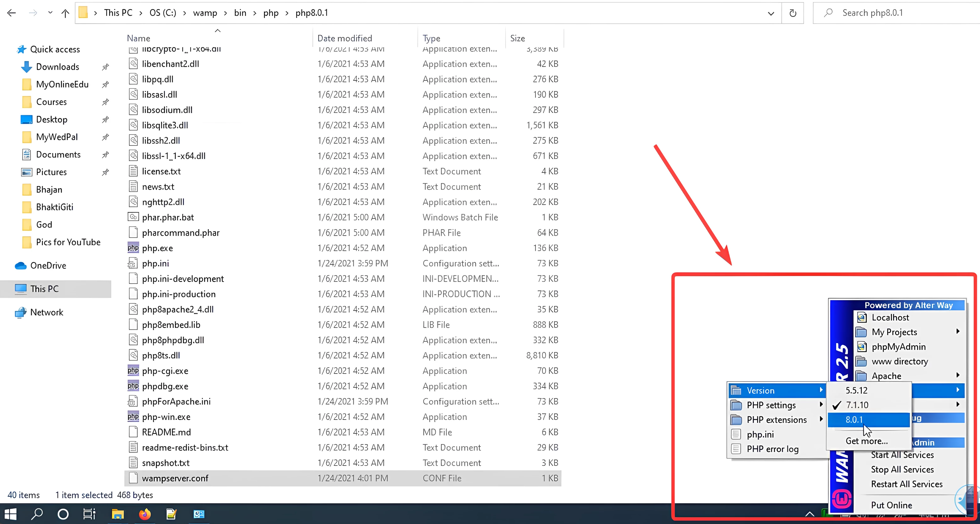Screen dimensions: 980x524
Task: Click PHP error log option
Action: (773, 449)
